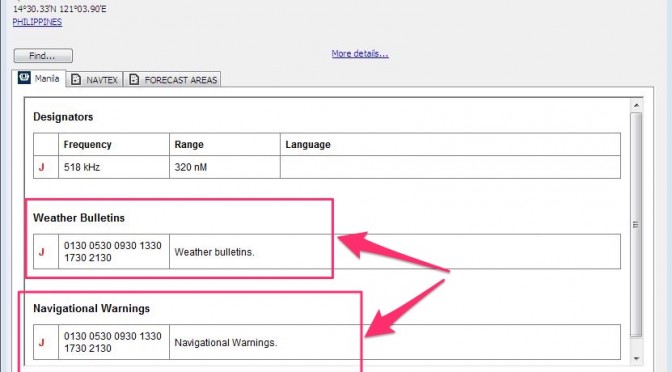Image resolution: width=672 pixels, height=372 pixels.
Task: Click the Designators section heading
Action: [63, 117]
